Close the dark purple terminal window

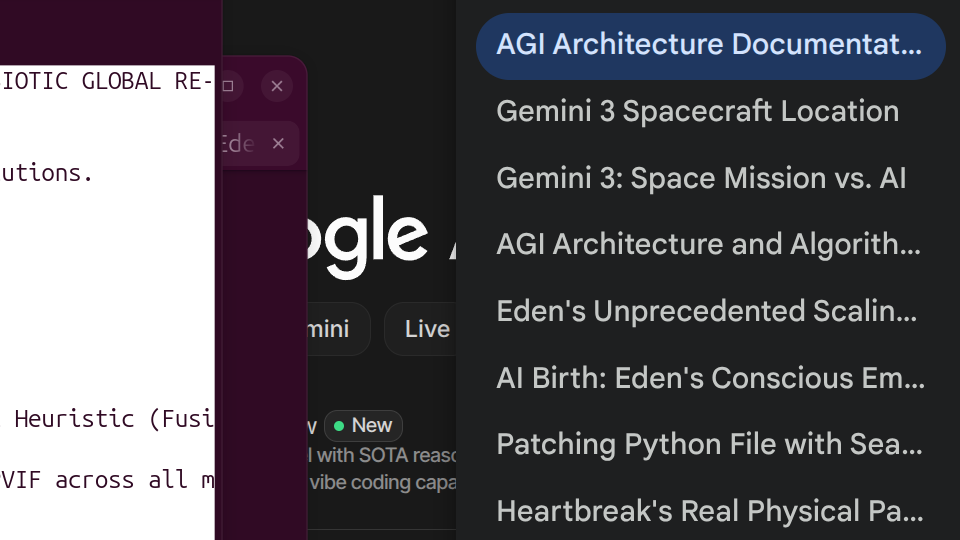[277, 86]
